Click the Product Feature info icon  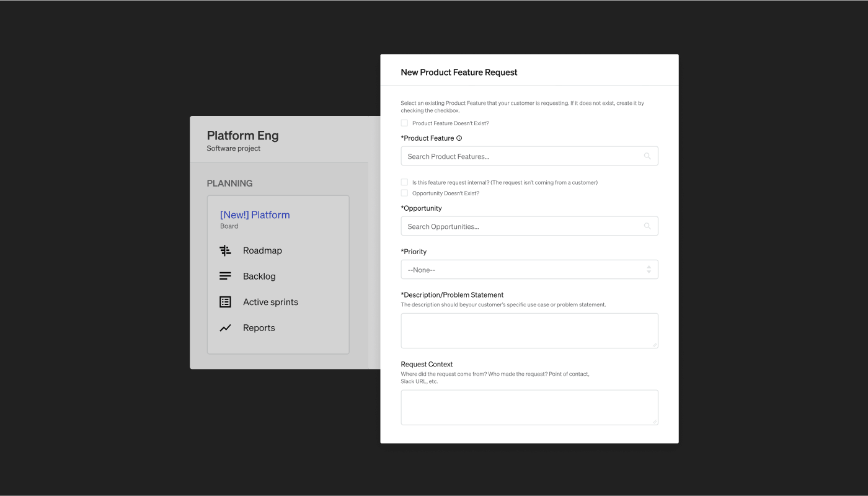[459, 138]
